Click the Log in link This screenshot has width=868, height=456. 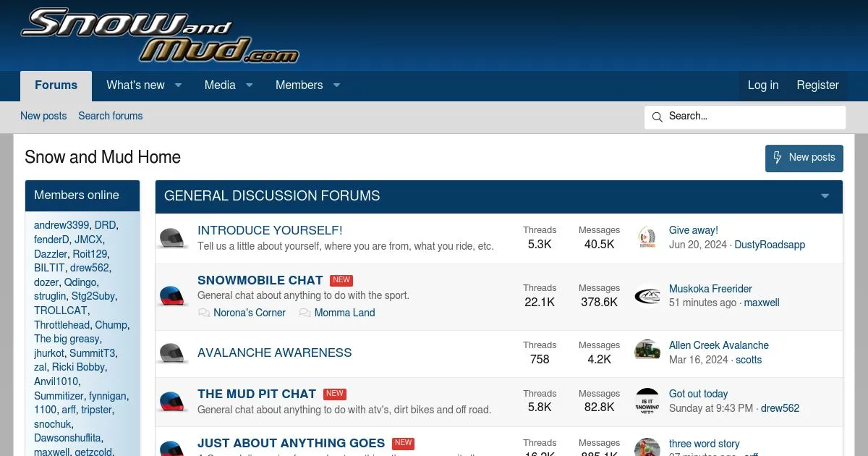[763, 85]
